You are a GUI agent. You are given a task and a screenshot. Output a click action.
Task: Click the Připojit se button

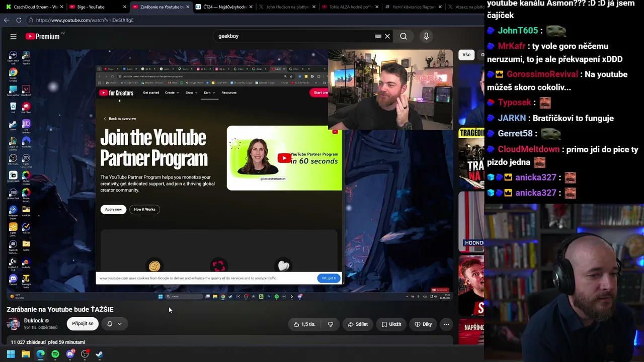83,324
